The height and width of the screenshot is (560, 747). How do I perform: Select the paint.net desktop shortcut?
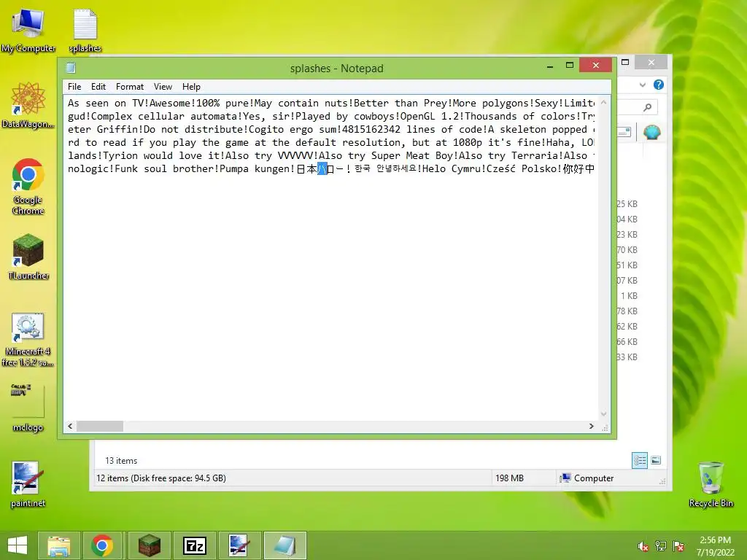point(28,485)
